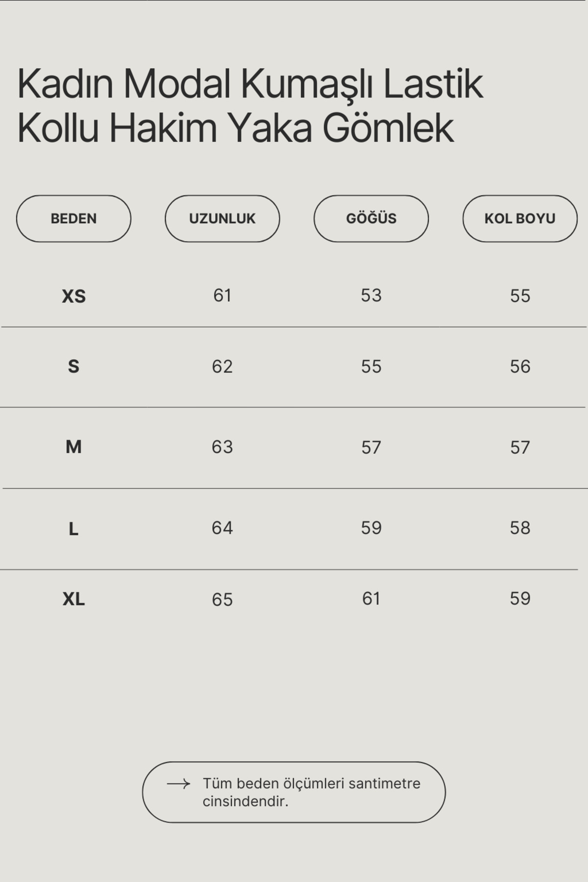Select the XS size row label
The width and height of the screenshot is (588, 882).
click(x=73, y=296)
